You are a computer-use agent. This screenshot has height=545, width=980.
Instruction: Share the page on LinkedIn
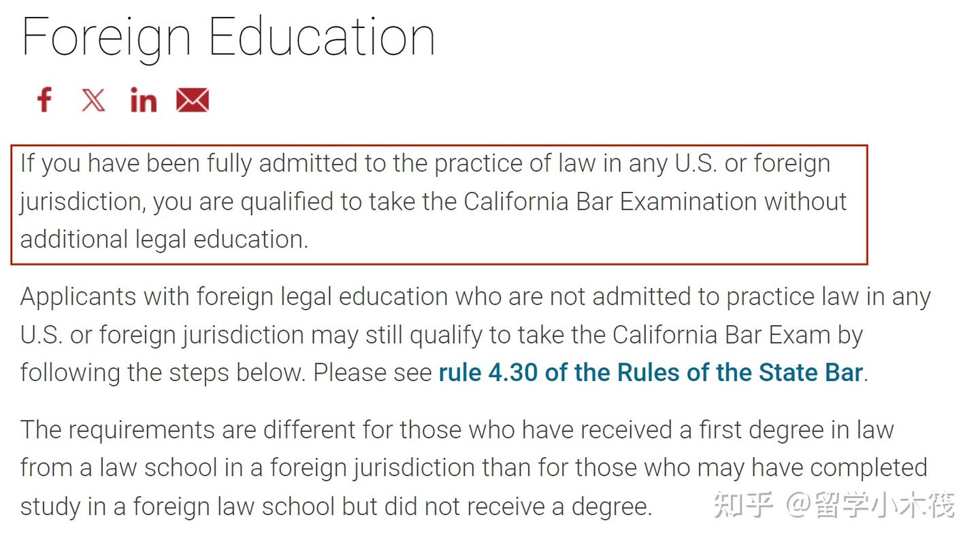[x=143, y=100]
